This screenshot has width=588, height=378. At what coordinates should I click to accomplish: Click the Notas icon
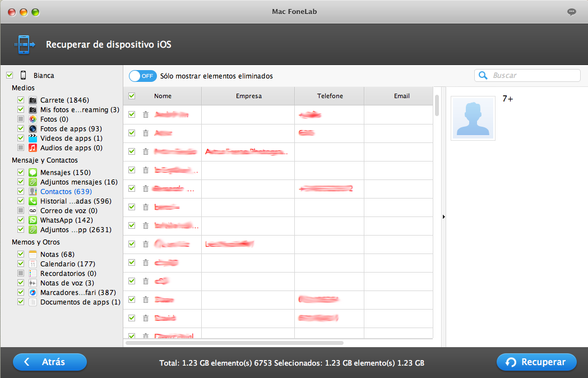(x=33, y=254)
